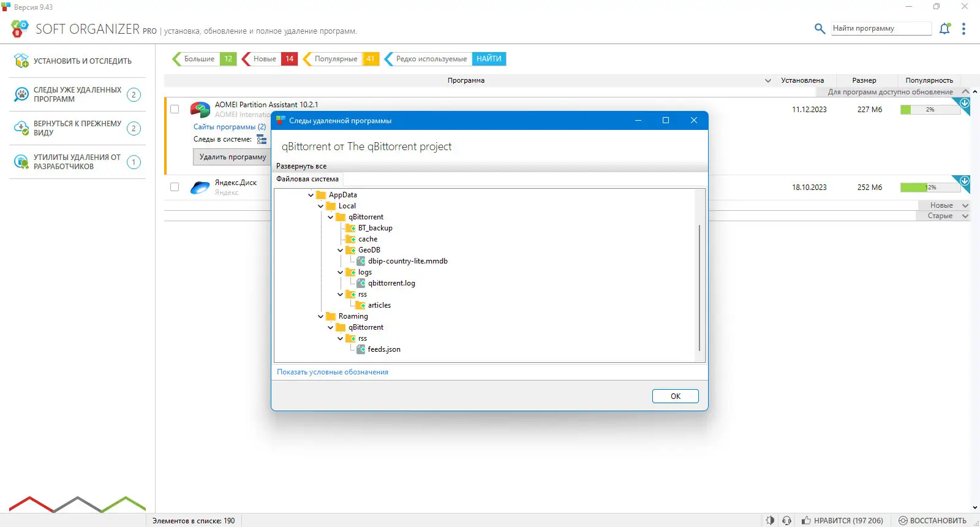980x527 pixels.
Task: Collapse the GeoDB tree node
Action: 341,250
